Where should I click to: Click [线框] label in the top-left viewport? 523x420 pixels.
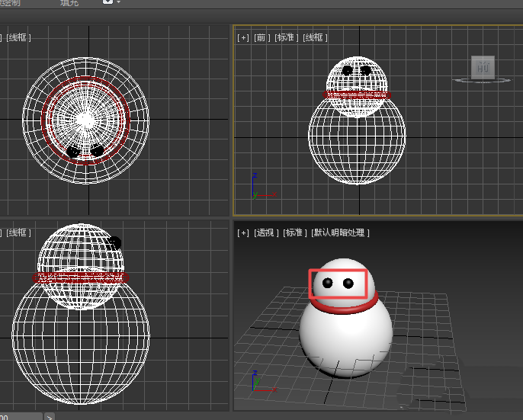click(19, 37)
